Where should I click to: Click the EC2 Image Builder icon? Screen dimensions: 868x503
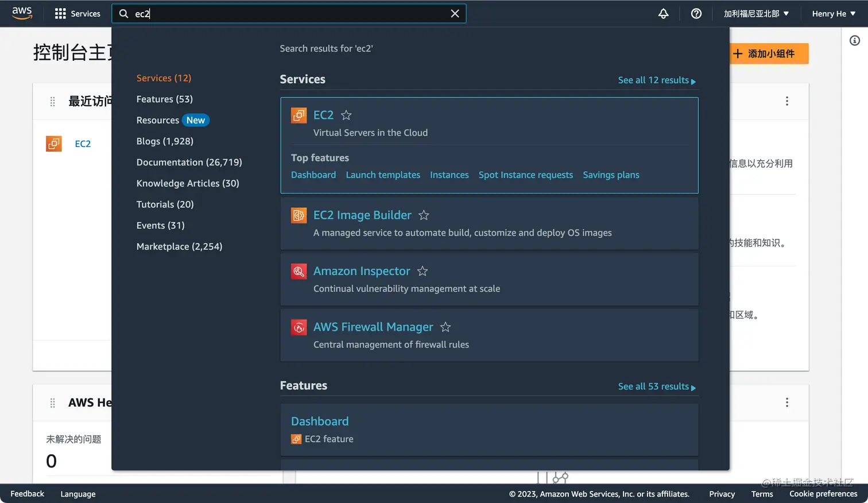(299, 215)
